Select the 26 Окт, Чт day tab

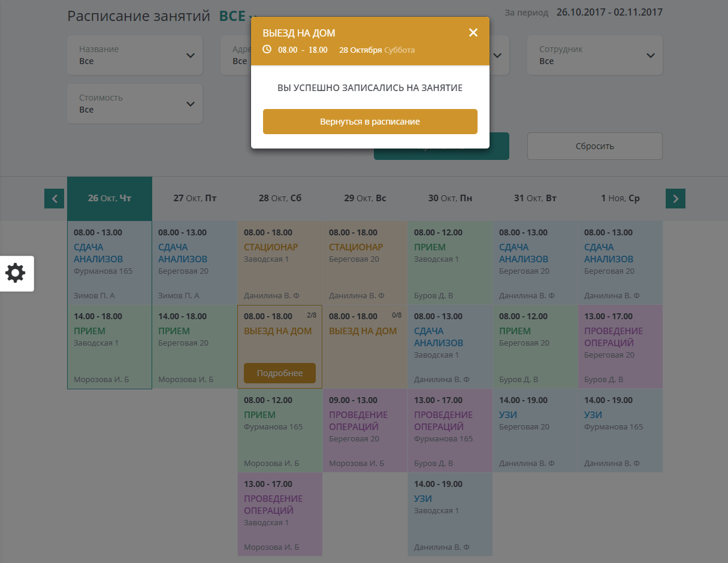point(110,198)
